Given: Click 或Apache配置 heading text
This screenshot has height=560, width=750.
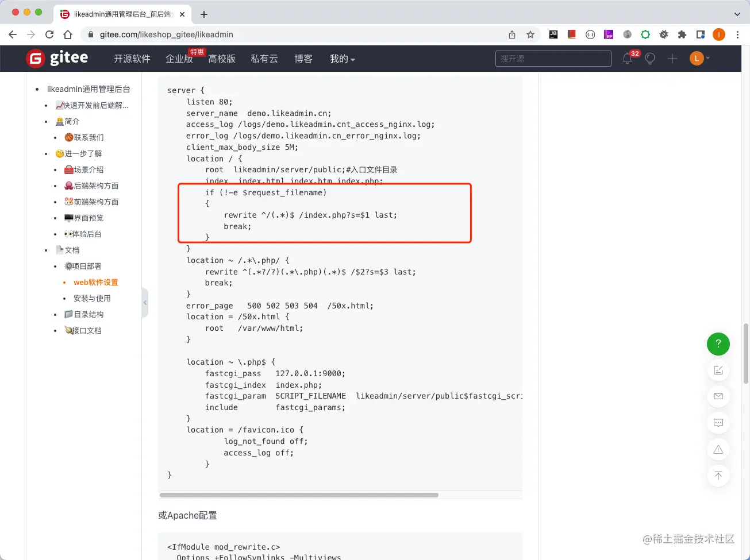Looking at the screenshot, I should pos(187,515).
